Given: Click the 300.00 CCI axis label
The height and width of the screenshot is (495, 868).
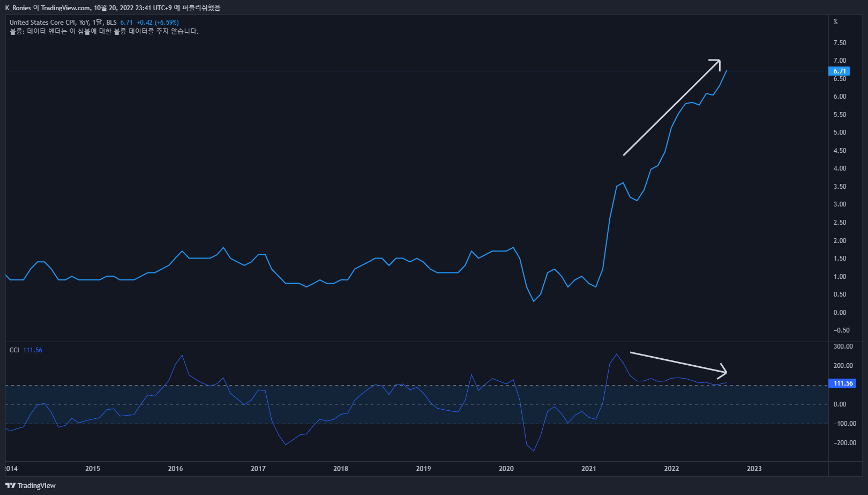Looking at the screenshot, I should pos(843,346).
